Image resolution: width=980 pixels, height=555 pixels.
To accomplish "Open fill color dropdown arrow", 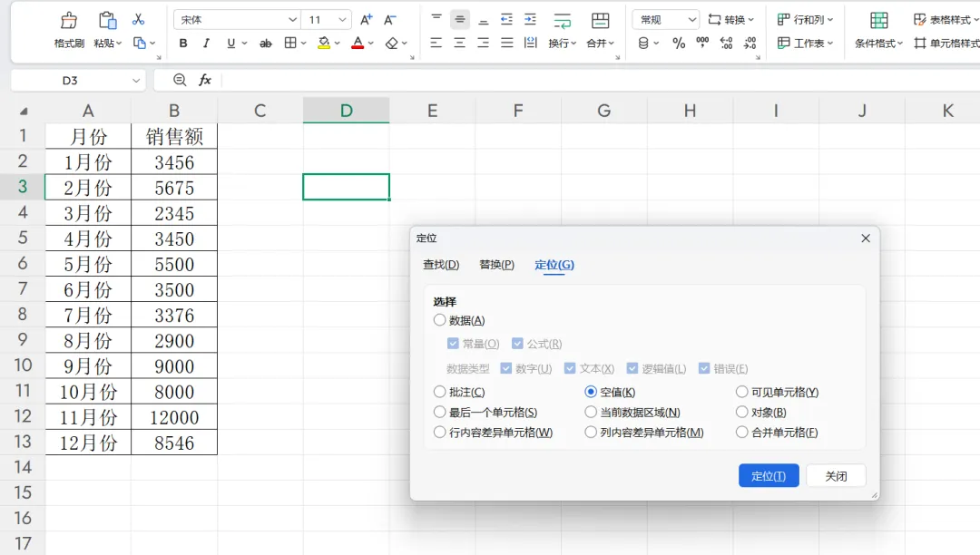I will [337, 44].
